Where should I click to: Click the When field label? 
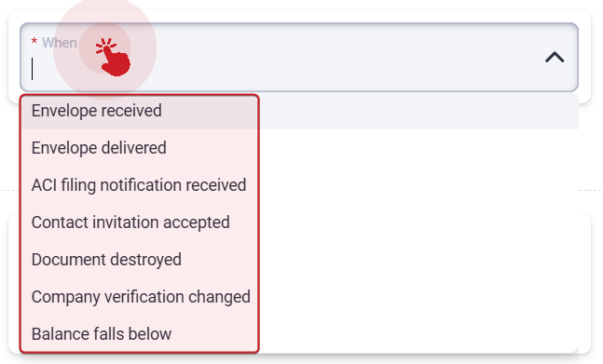[x=60, y=43]
